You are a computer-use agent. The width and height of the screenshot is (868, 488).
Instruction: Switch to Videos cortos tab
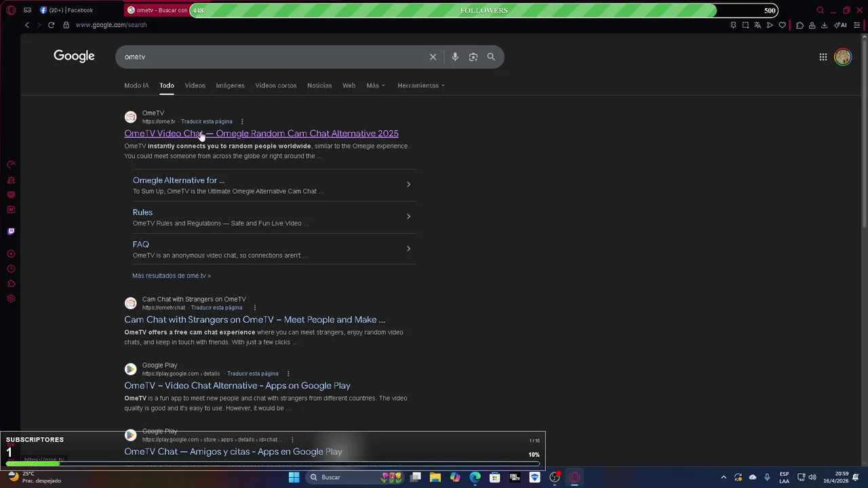click(275, 85)
